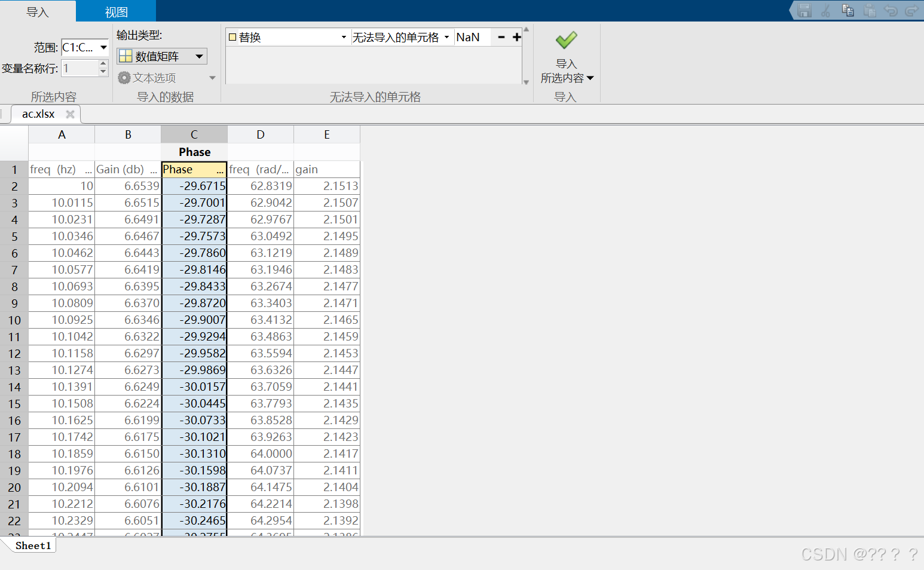Click the Save icon in the quick access toolbar
The height and width of the screenshot is (570, 924).
pos(804,10)
